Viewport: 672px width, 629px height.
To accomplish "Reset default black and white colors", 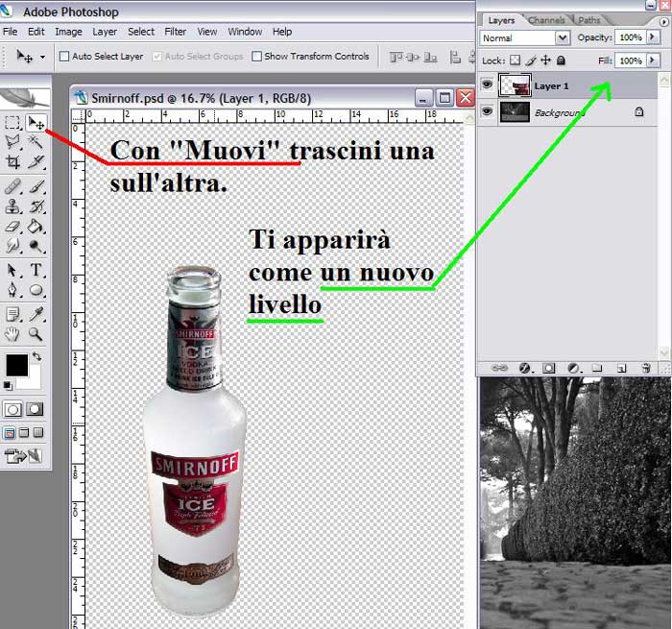I will pos(8,385).
